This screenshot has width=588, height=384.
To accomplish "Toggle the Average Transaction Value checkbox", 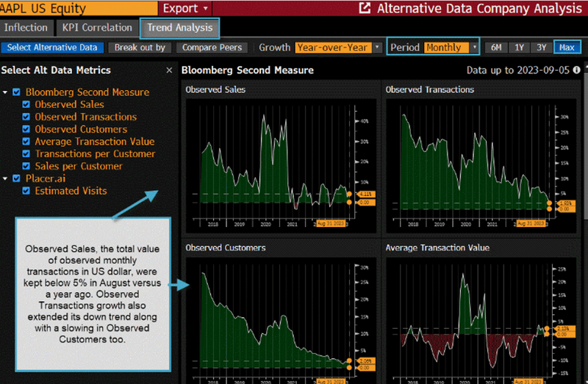I will coord(27,142).
